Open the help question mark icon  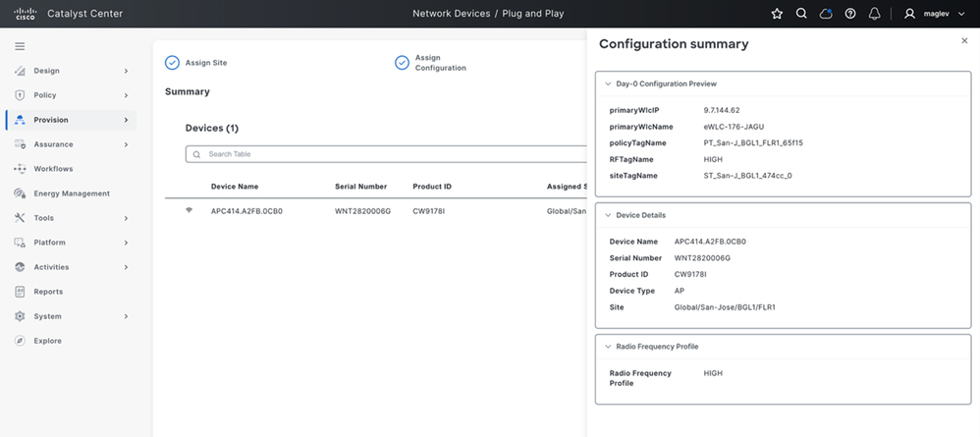click(850, 14)
